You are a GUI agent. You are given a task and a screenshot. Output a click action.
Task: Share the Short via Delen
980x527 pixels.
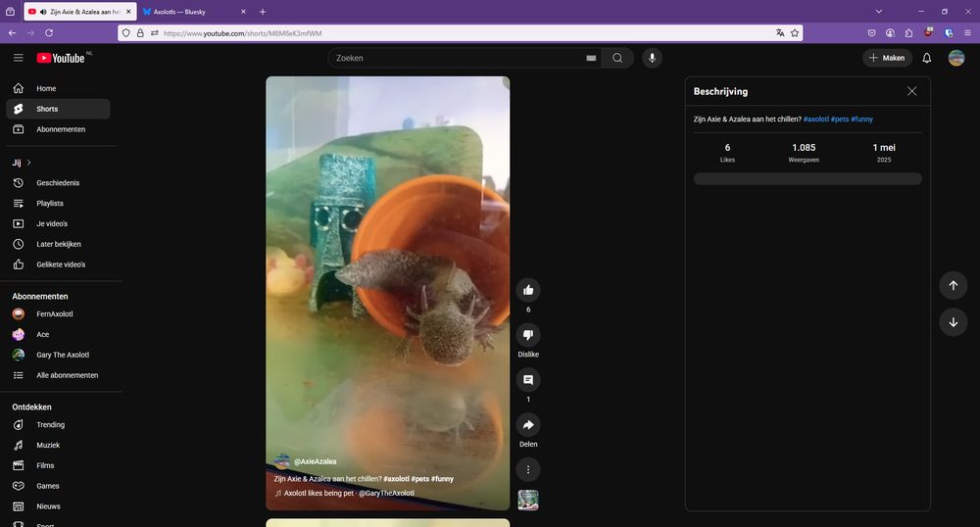(x=528, y=424)
